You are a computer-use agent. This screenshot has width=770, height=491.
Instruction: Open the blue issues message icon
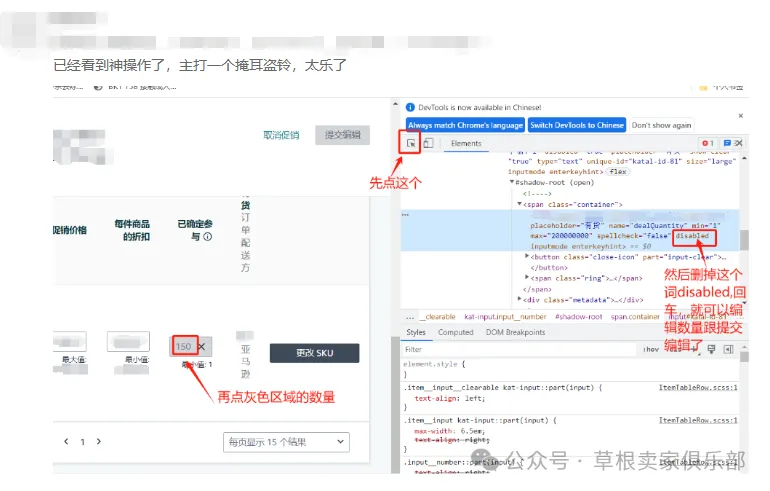(727, 143)
